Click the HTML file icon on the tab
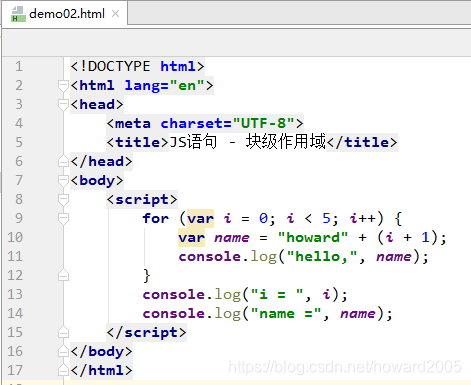The height and width of the screenshot is (385, 471). pyautogui.click(x=18, y=14)
